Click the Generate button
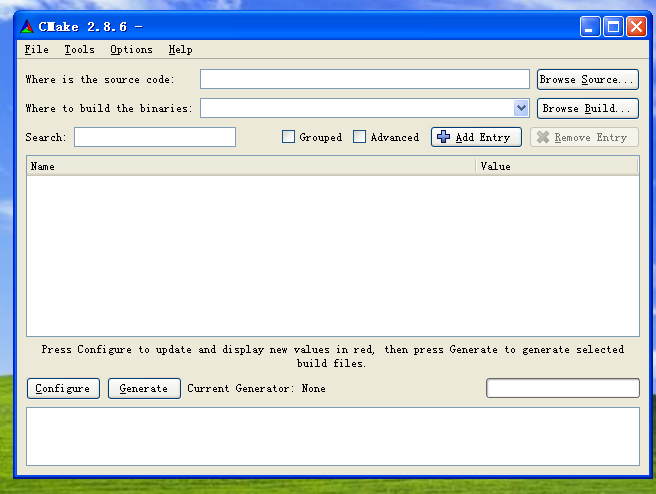The height and width of the screenshot is (494, 656). (x=144, y=389)
